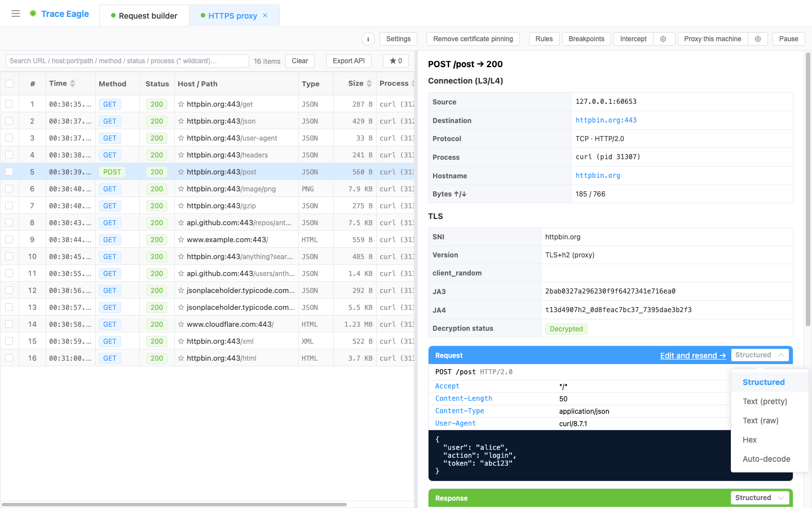Click the horizontal scrollbar under request table
The height and width of the screenshot is (508, 812).
pos(174,505)
